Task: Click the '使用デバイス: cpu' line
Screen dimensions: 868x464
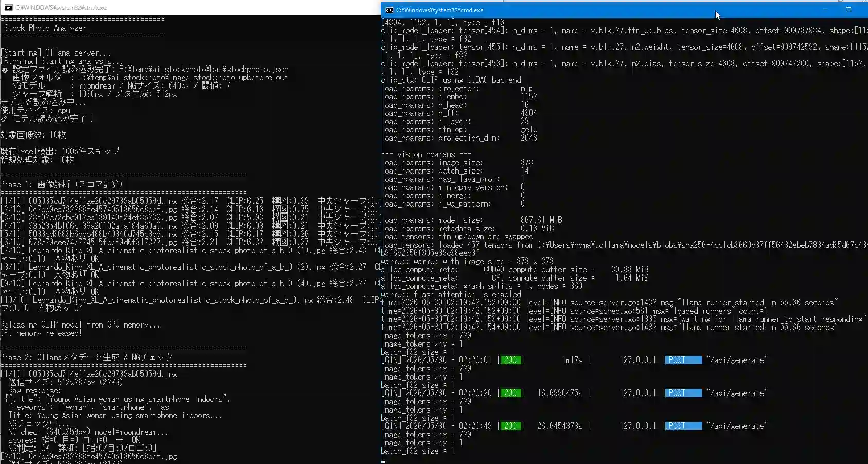Action: [x=35, y=110]
